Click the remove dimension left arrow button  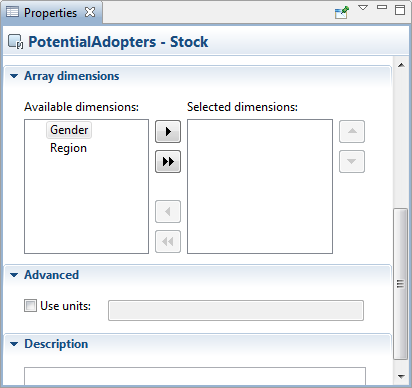[x=168, y=211]
